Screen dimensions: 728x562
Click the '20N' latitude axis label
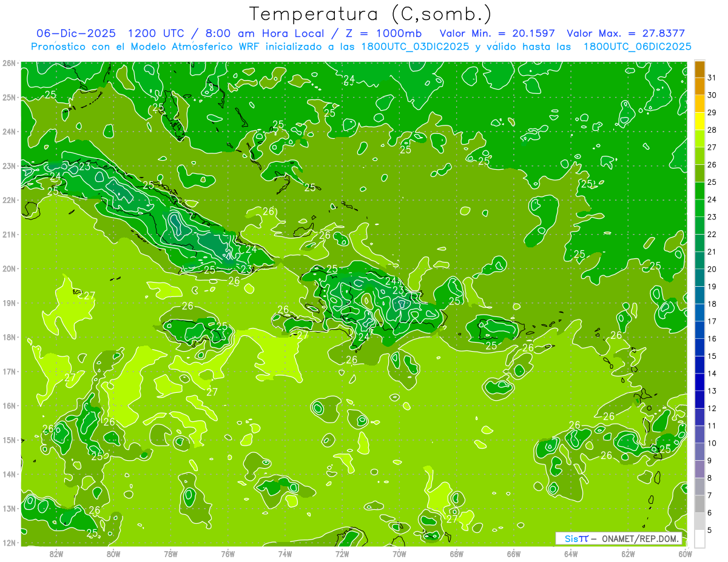click(9, 269)
